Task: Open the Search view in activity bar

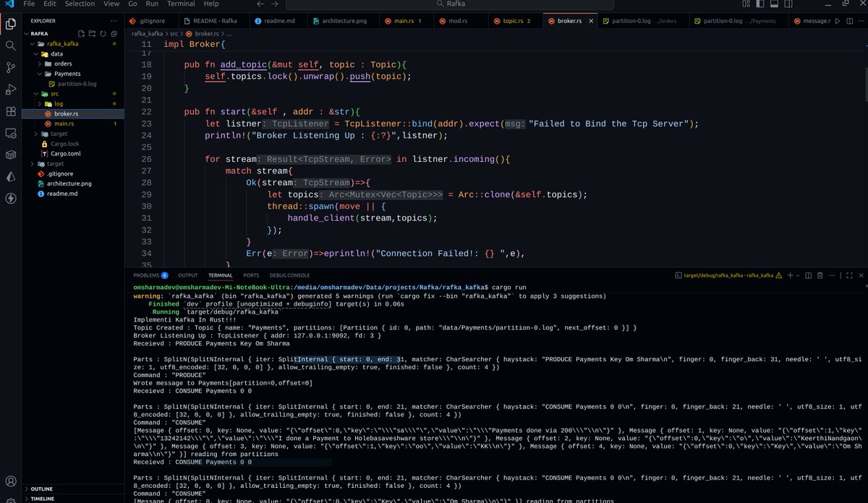Action: (x=11, y=46)
